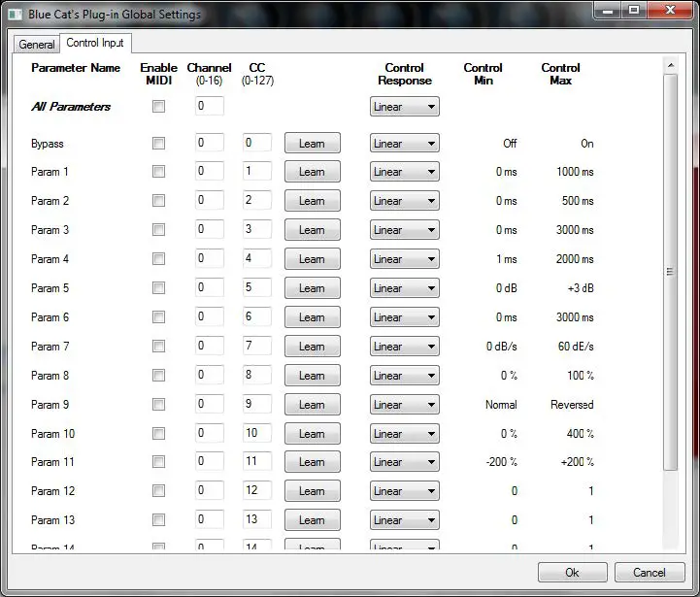
Task: Confirm settings with Ok button
Action: [x=572, y=573]
